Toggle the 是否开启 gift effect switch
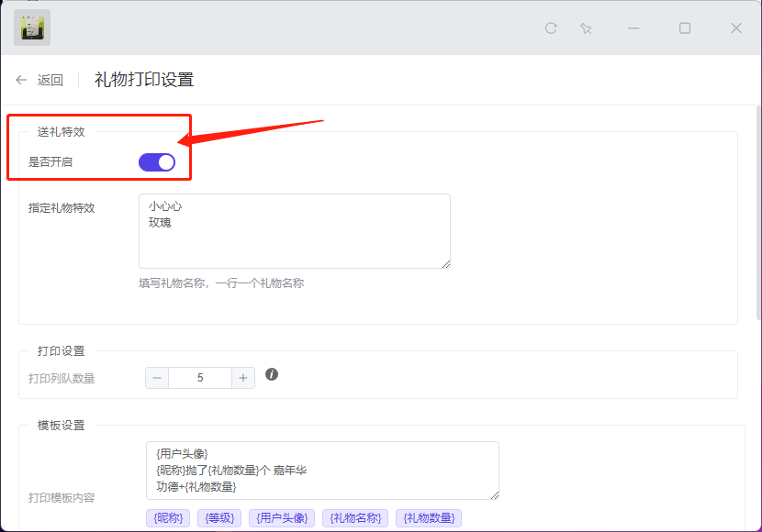The image size is (762, 532). point(157,162)
